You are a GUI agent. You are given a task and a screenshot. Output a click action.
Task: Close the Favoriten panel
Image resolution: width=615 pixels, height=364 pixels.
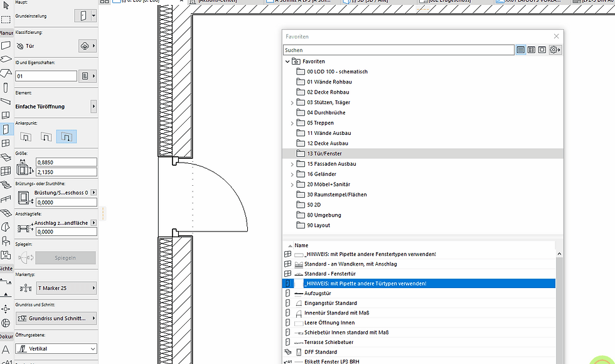[556, 36]
